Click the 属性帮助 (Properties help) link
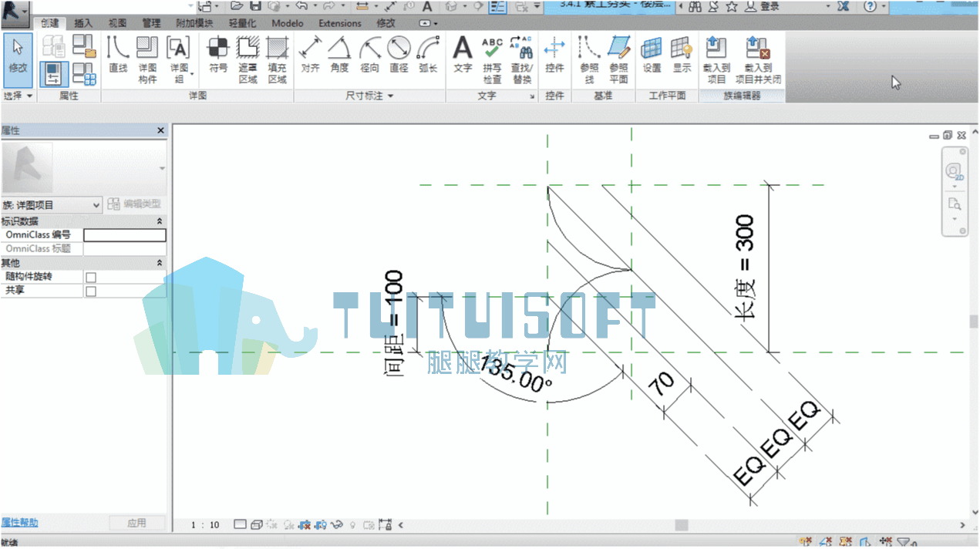 click(x=19, y=523)
